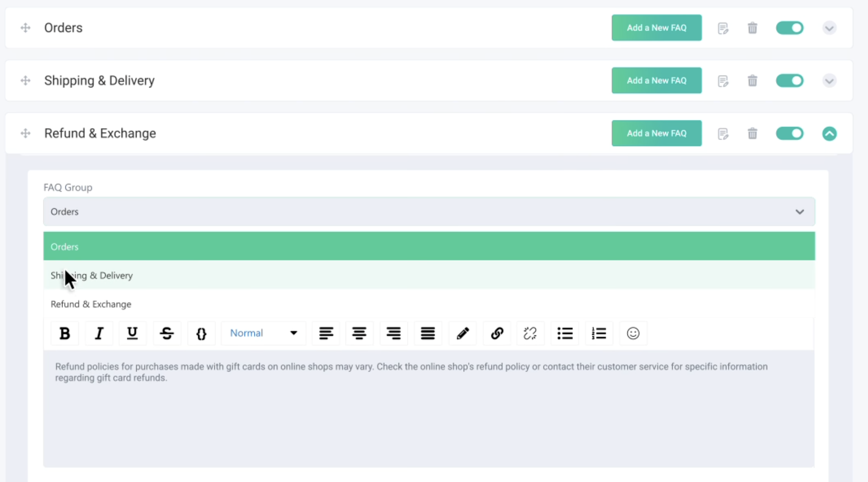Viewport: 868px width, 482px height.
Task: Open the emoji picker
Action: coord(633,333)
